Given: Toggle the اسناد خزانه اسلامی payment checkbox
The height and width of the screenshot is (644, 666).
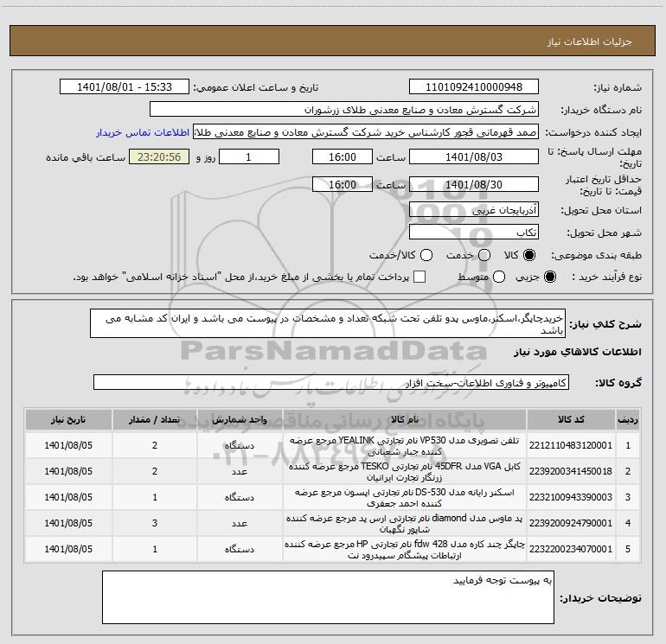Looking at the screenshot, I should [x=419, y=277].
